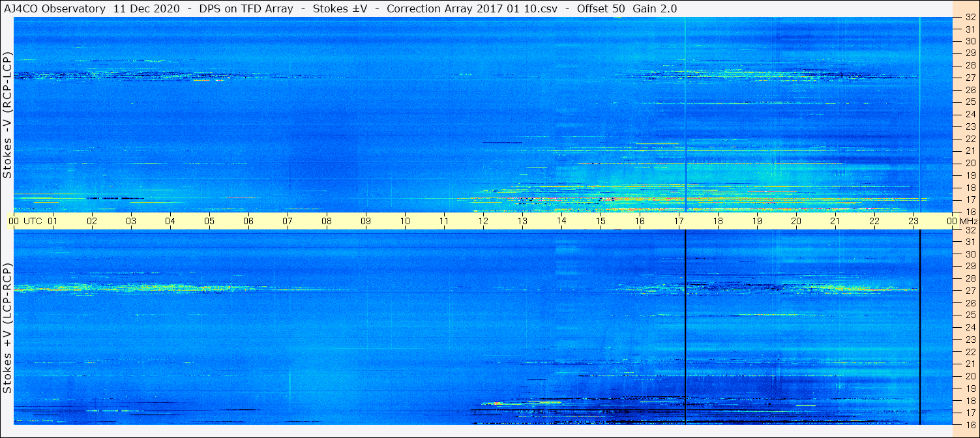
Task: Select hour '03' on the time axis
Action: click(x=131, y=221)
